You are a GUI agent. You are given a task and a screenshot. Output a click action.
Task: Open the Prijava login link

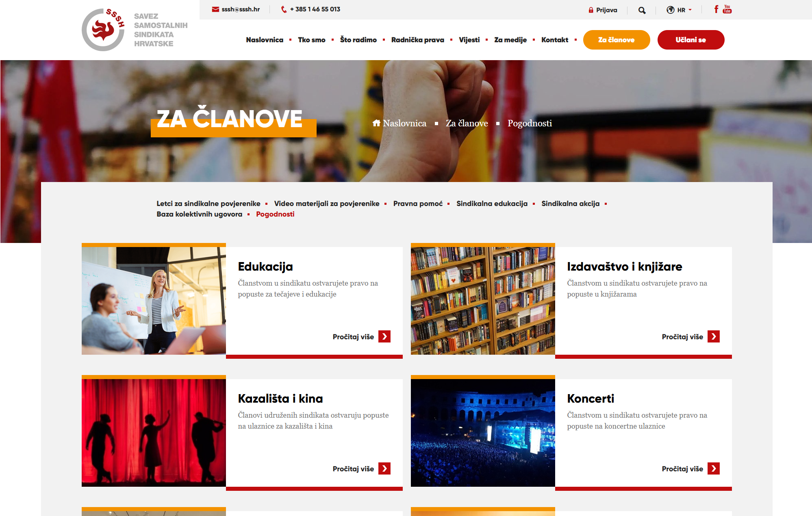603,10
